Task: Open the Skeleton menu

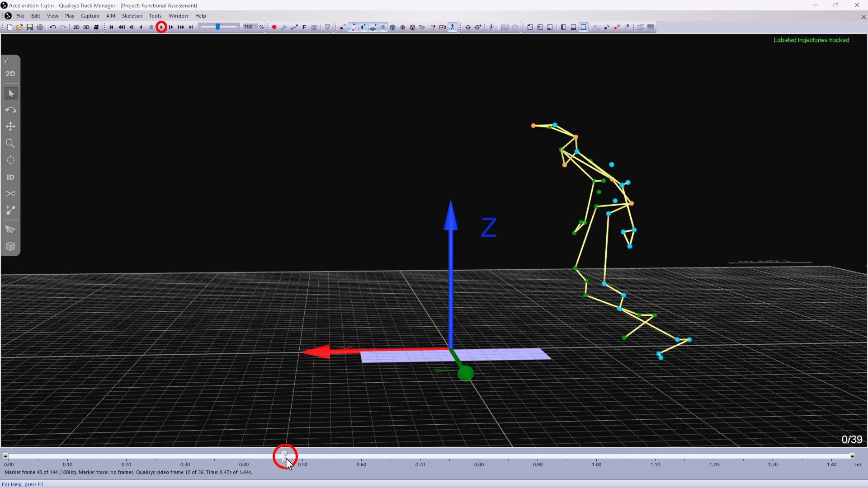Action: [132, 15]
